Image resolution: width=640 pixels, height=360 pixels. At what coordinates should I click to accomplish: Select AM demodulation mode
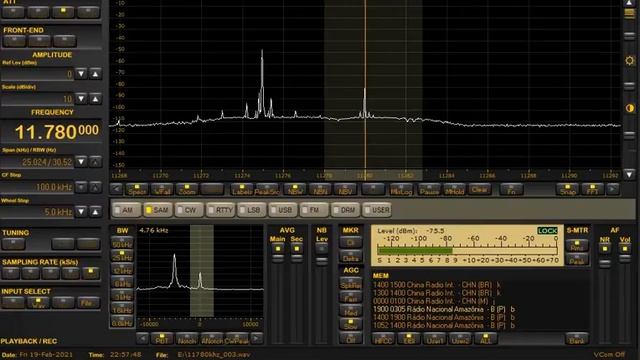(126, 210)
